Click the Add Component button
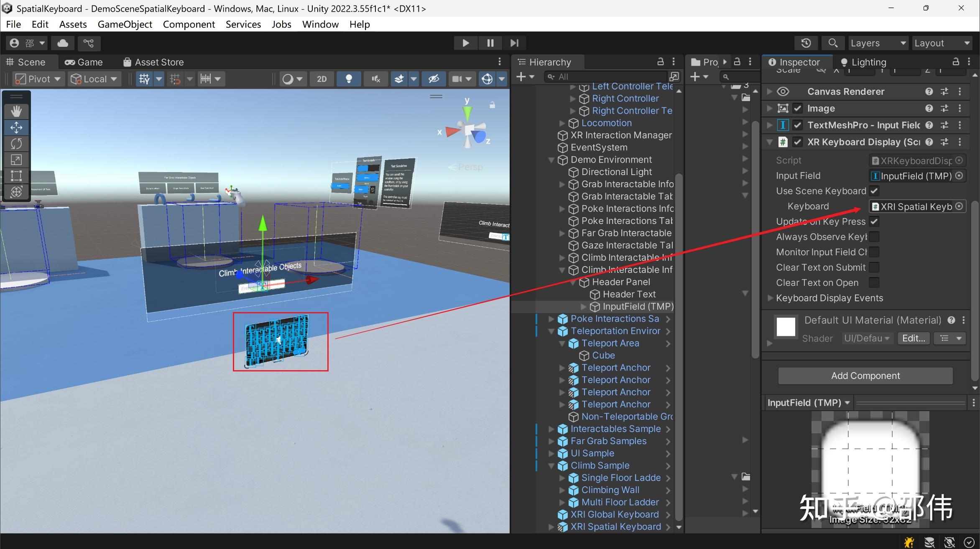The width and height of the screenshot is (980, 549). 865,376
